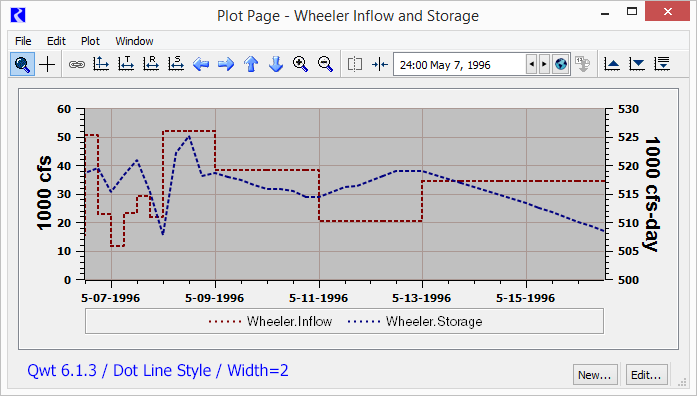697x396 pixels.
Task: Click the link axes chain icon
Action: coord(76,64)
